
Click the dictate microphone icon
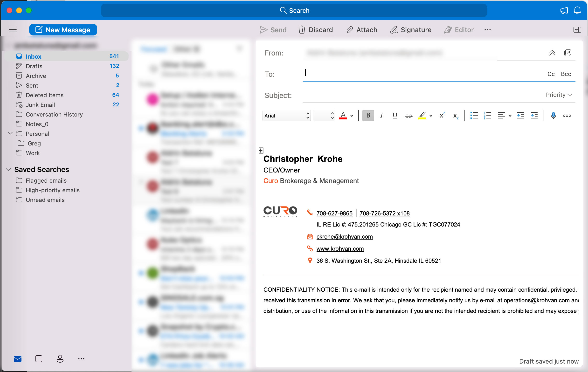tap(553, 116)
